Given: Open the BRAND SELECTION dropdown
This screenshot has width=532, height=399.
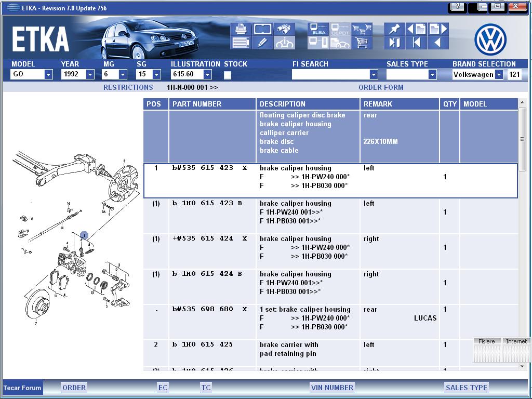Looking at the screenshot, I should [x=499, y=74].
